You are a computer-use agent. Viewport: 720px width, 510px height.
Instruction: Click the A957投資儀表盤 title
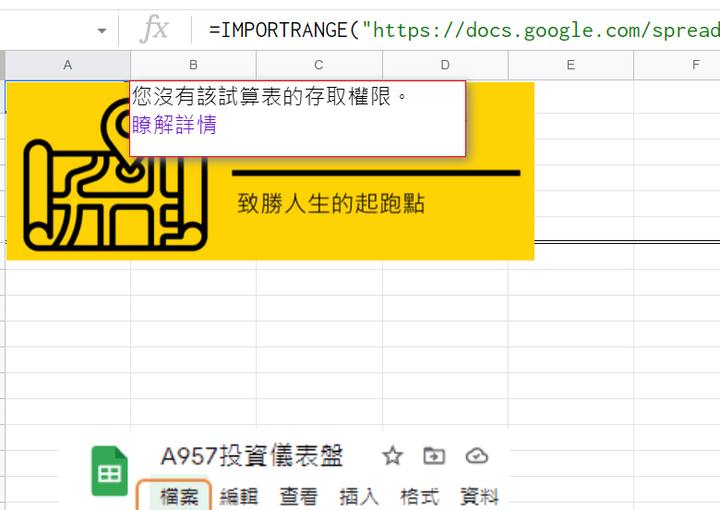tap(252, 456)
